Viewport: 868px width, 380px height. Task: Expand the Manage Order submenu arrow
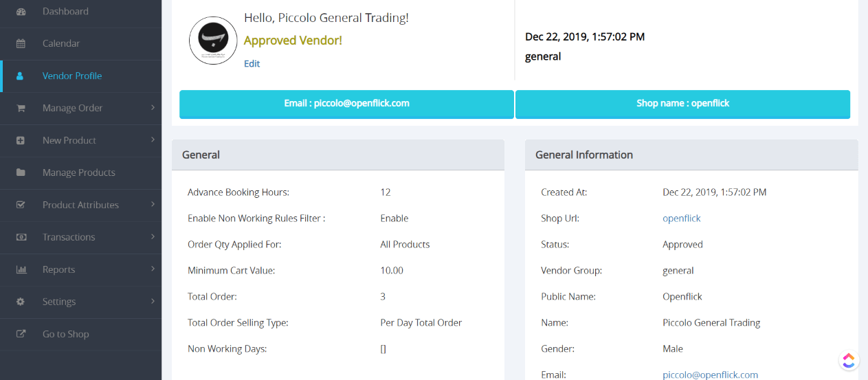(153, 107)
